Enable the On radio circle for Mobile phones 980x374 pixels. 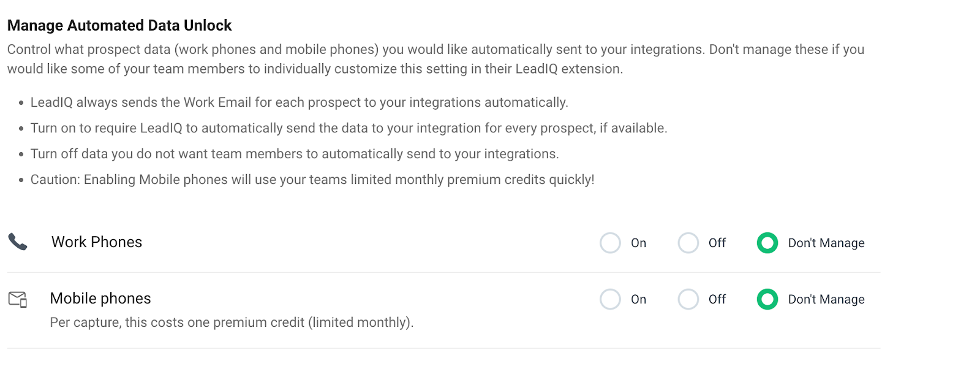point(610,299)
